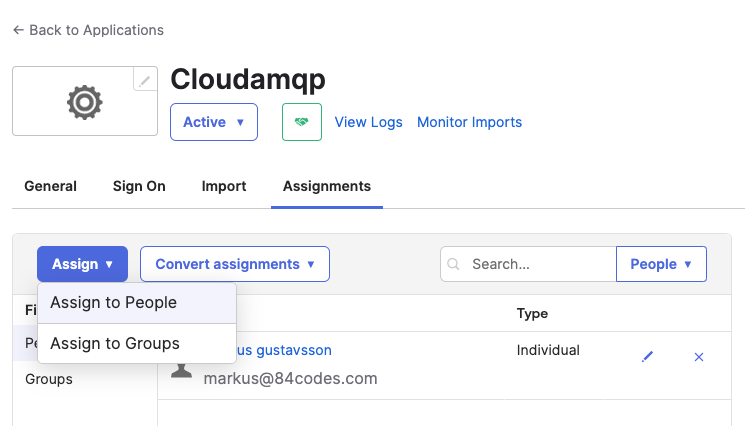Click the Cloudamqp application title
Screen dimensions: 745x426
(248, 79)
